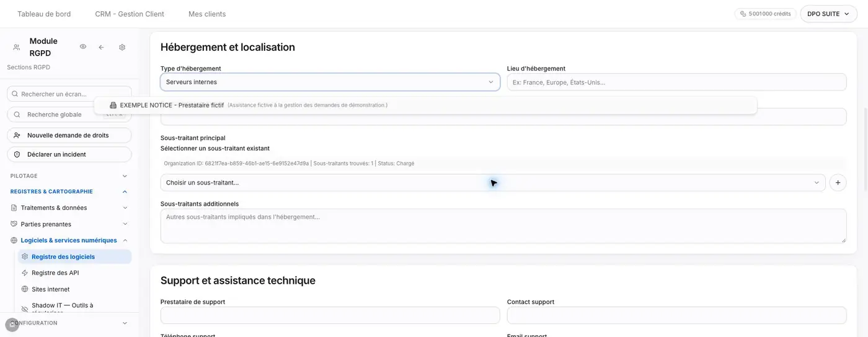Expand the Traitements & données chevron

pos(125,208)
